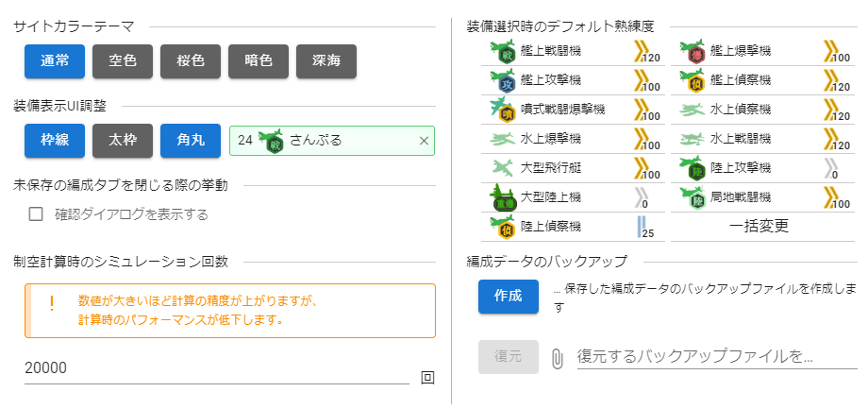The height and width of the screenshot is (409, 868).
Task: Toggle the 枠線 border option
Action: (x=55, y=140)
